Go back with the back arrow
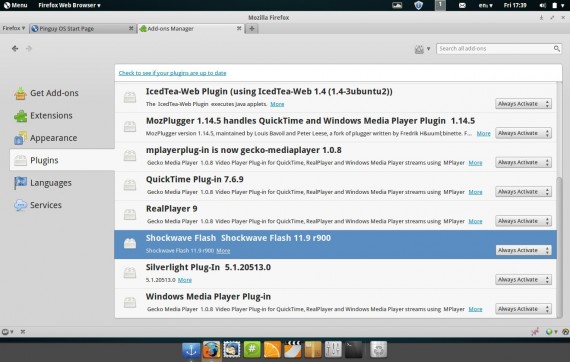The height and width of the screenshot is (362, 570). tap(15, 48)
